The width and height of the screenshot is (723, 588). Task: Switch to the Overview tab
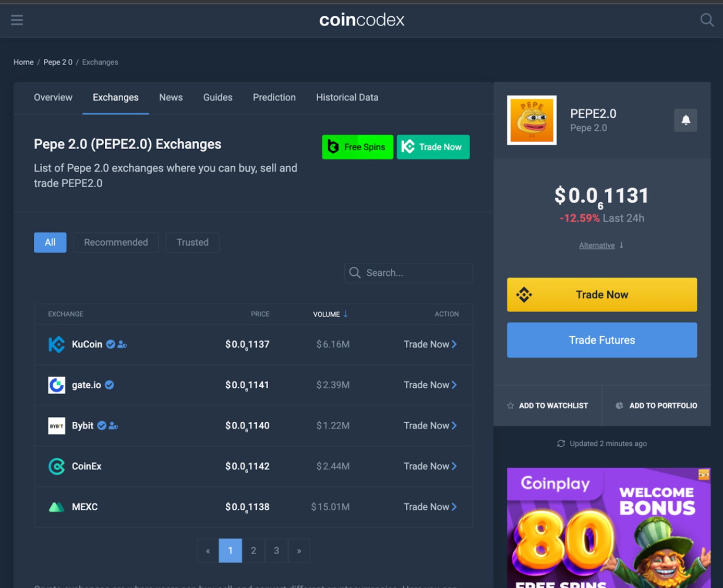pos(53,97)
